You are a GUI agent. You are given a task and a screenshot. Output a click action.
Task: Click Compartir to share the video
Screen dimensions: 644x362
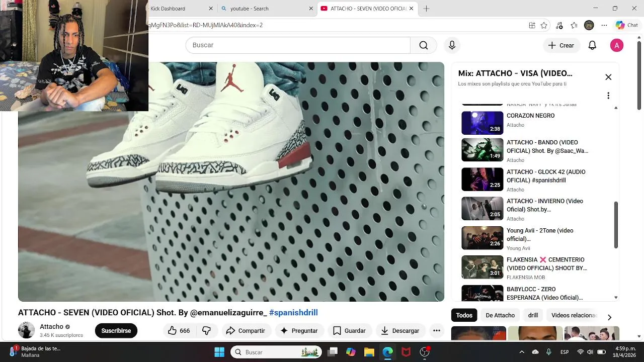(246, 330)
